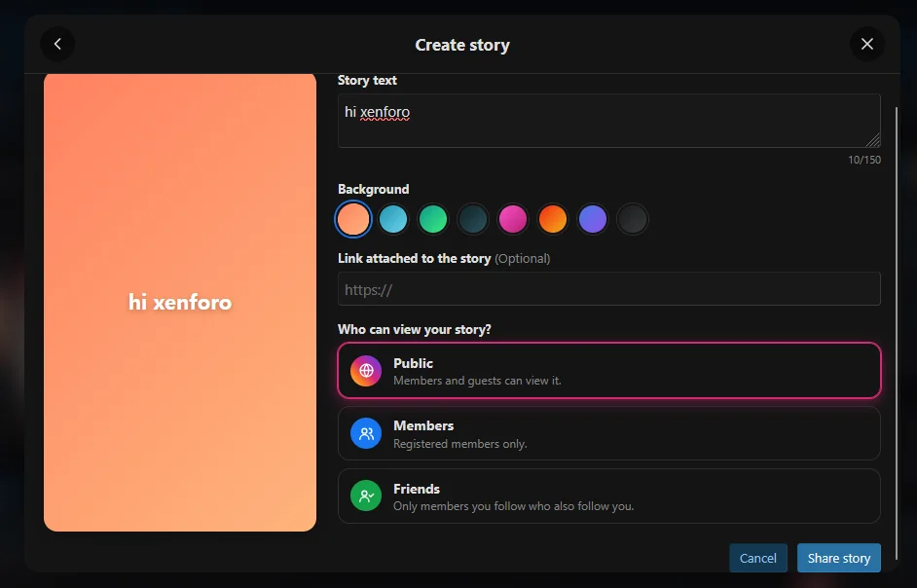Viewport: 917px width, 588px height.
Task: Click 'Who can view your story?' heading
Action: click(414, 329)
